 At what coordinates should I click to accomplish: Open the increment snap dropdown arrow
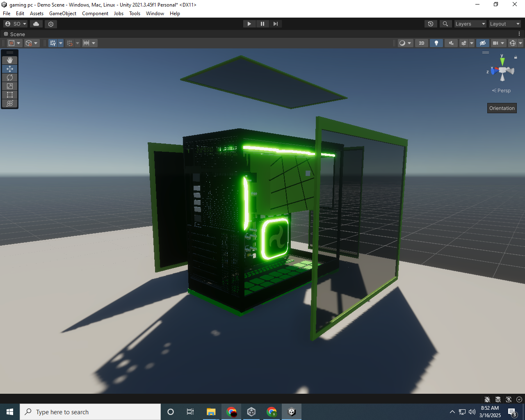pos(94,43)
